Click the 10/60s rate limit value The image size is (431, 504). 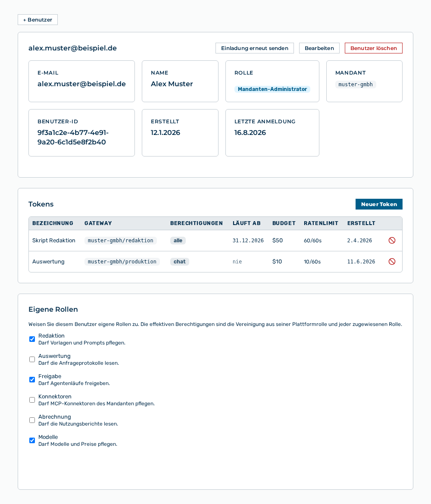click(x=312, y=262)
